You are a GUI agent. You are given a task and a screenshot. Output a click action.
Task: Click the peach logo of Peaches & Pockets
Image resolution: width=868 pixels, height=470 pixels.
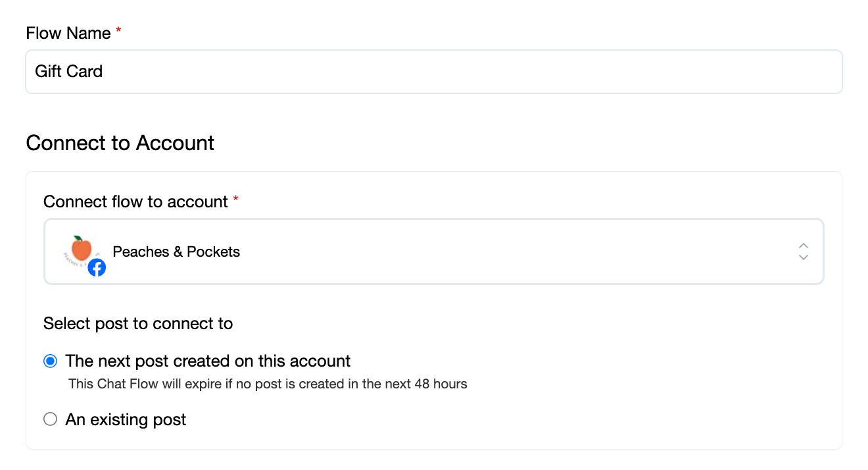[x=82, y=250]
